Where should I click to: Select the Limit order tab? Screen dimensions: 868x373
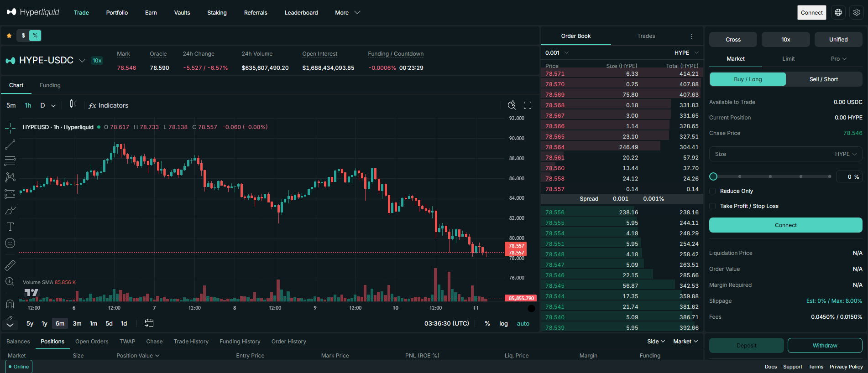pyautogui.click(x=788, y=59)
